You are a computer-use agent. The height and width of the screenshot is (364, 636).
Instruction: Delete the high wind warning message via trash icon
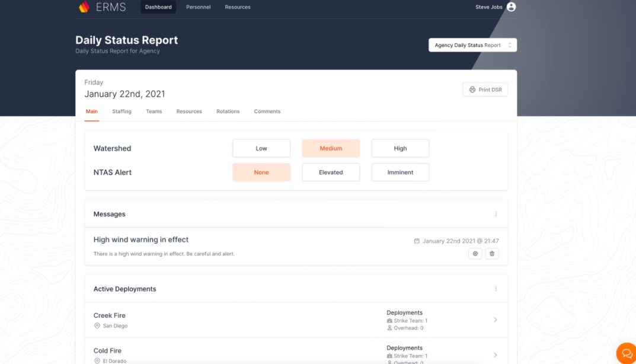pos(492,254)
